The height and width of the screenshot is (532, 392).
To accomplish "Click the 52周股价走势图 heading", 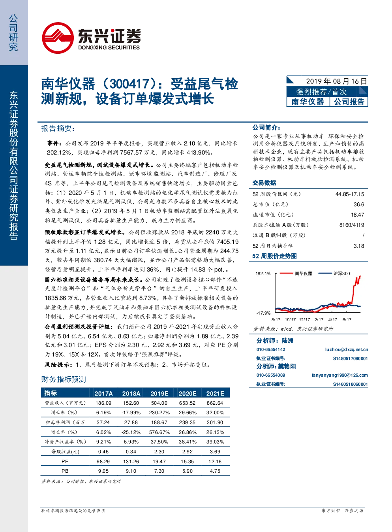I will pos(274,256).
